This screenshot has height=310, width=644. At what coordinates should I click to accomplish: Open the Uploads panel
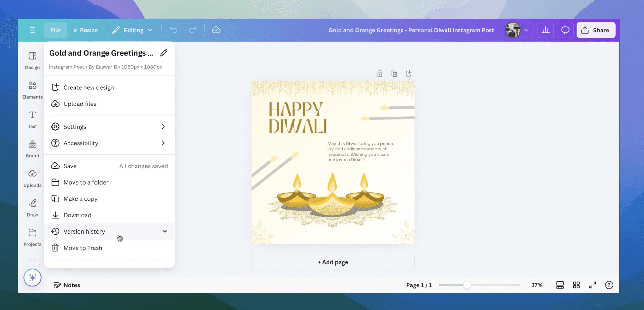click(x=32, y=178)
